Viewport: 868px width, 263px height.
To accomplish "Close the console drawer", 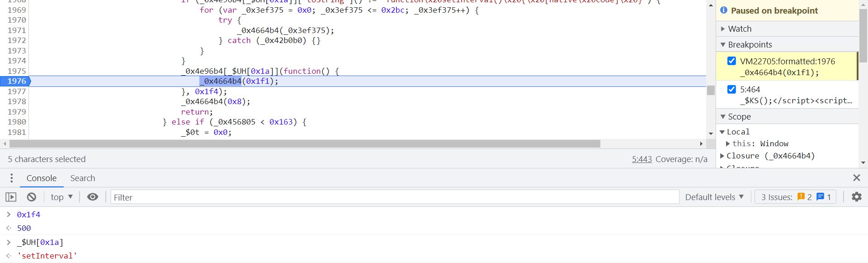I will pyautogui.click(x=857, y=178).
